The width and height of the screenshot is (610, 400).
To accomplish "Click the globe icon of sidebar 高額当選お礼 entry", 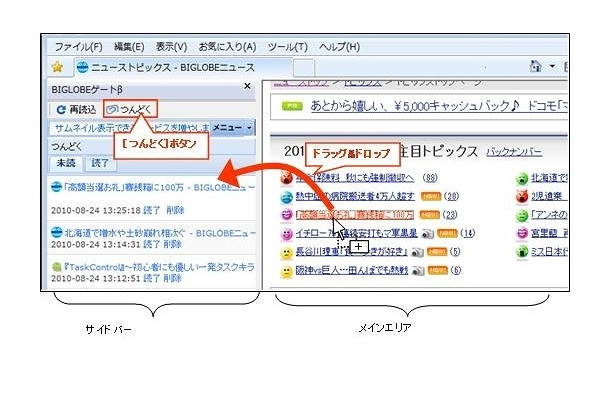I will click(56, 187).
